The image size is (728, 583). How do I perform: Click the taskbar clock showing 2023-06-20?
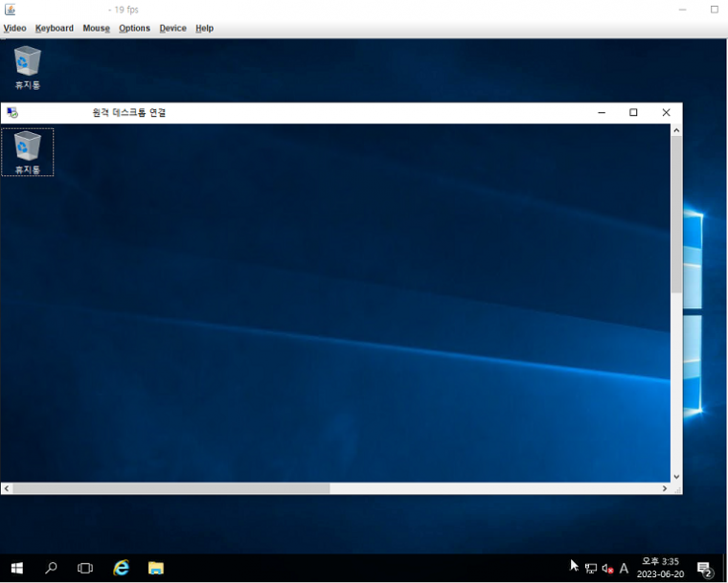pos(660,568)
